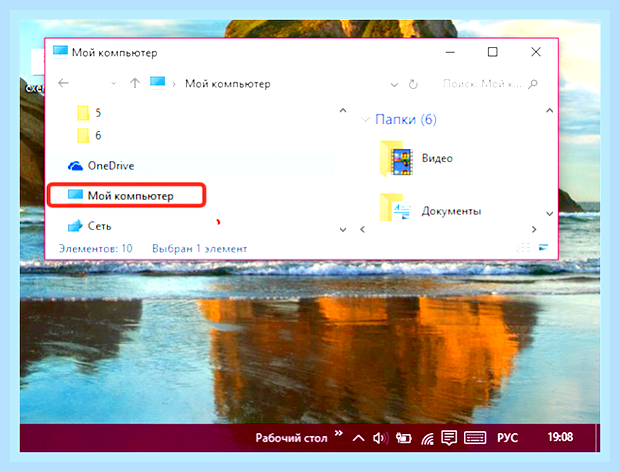Click the 'Документы' folder label
This screenshot has height=472, width=620.
pyautogui.click(x=451, y=211)
